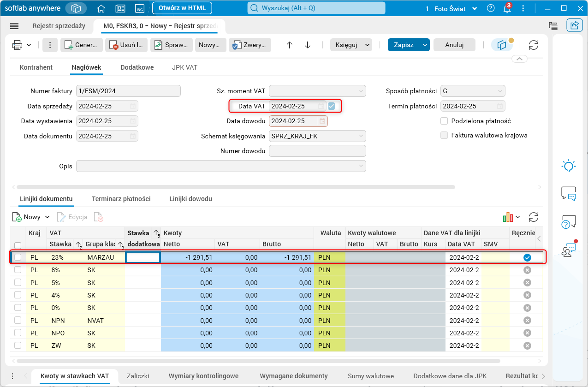Click the chart icon above document lines
This screenshot has height=387, width=588.
pos(508,217)
